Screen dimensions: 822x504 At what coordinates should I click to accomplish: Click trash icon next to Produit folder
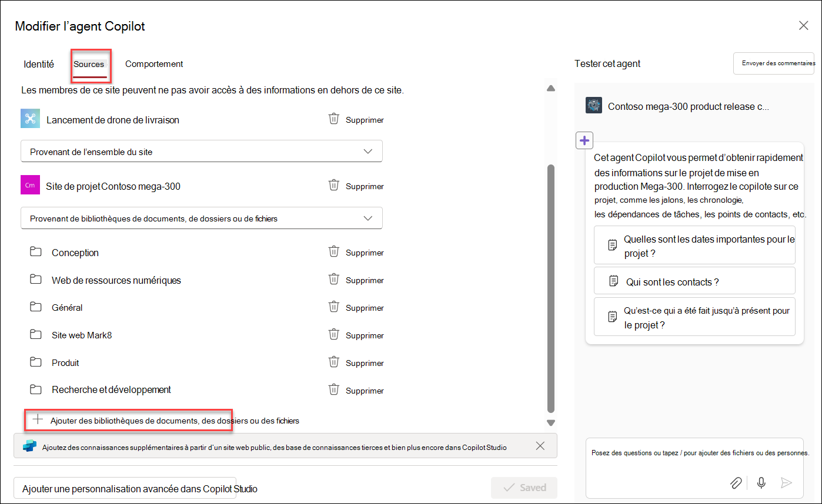(333, 362)
